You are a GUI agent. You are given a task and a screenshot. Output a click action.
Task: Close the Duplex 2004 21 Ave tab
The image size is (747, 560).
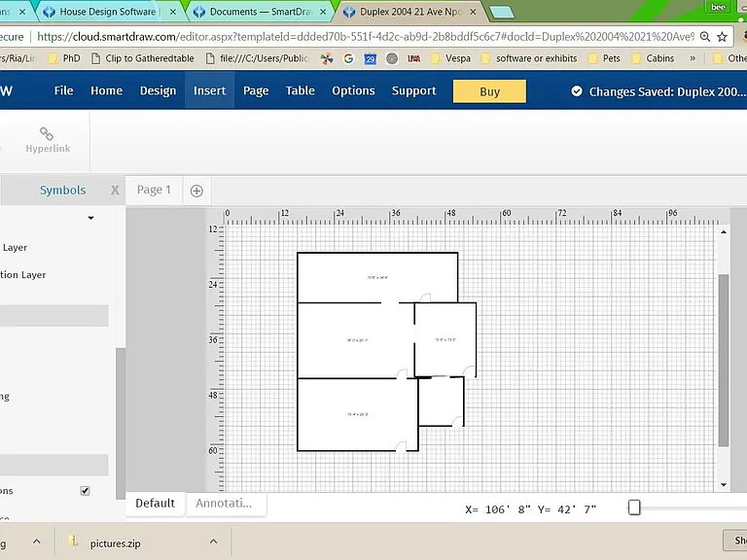tap(473, 12)
